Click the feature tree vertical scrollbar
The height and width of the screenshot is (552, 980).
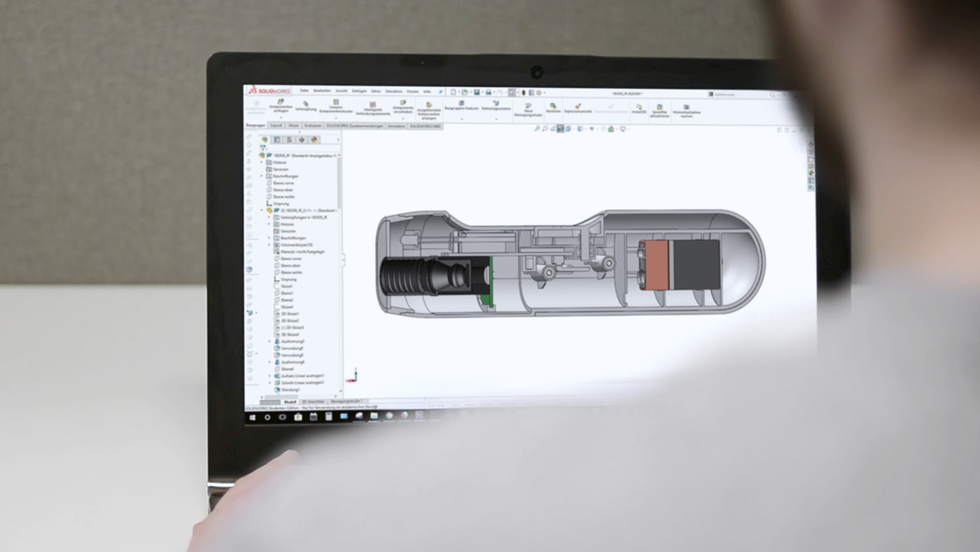pos(341,273)
